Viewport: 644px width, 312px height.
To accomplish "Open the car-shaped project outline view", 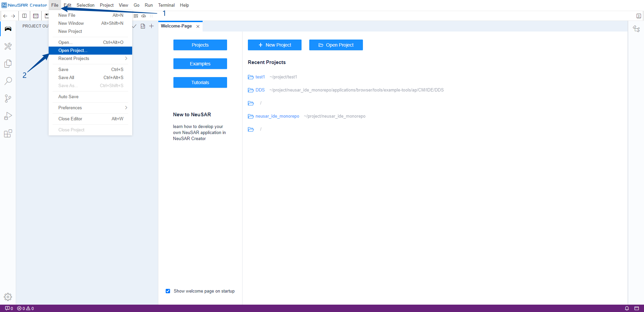I will coord(8,29).
